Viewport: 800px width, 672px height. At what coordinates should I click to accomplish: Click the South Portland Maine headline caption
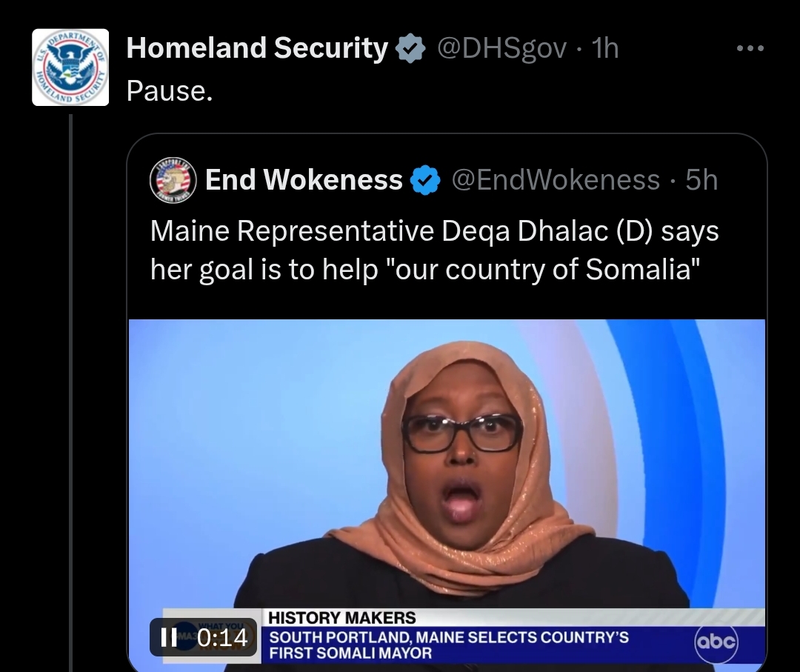pyautogui.click(x=448, y=645)
